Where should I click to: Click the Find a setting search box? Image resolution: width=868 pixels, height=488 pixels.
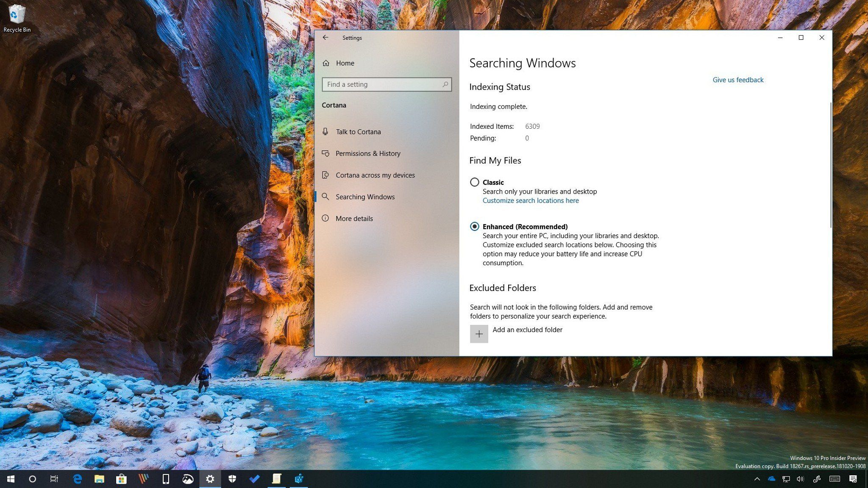click(387, 84)
